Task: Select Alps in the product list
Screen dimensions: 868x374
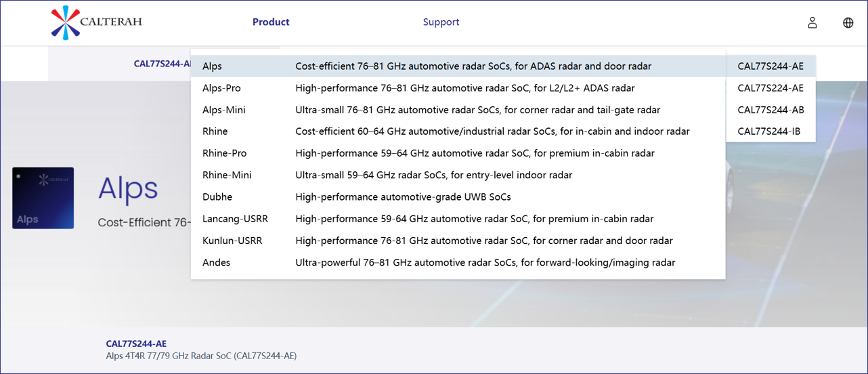Action: point(458,66)
